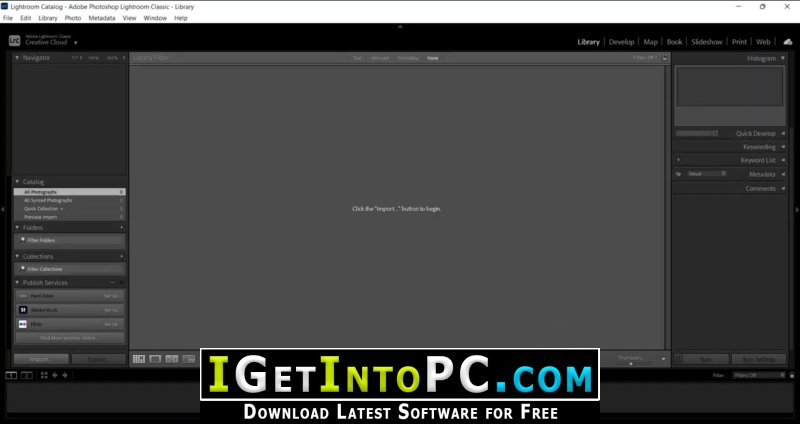
Task: Adjust the Thumbnails size slider
Action: (x=631, y=364)
